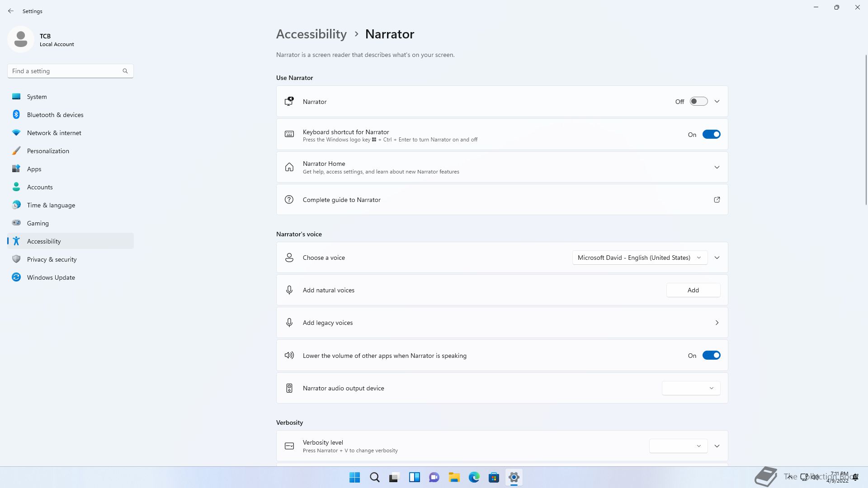Open Task View on the taskbar
This screenshot has width=868, height=488.
[395, 477]
